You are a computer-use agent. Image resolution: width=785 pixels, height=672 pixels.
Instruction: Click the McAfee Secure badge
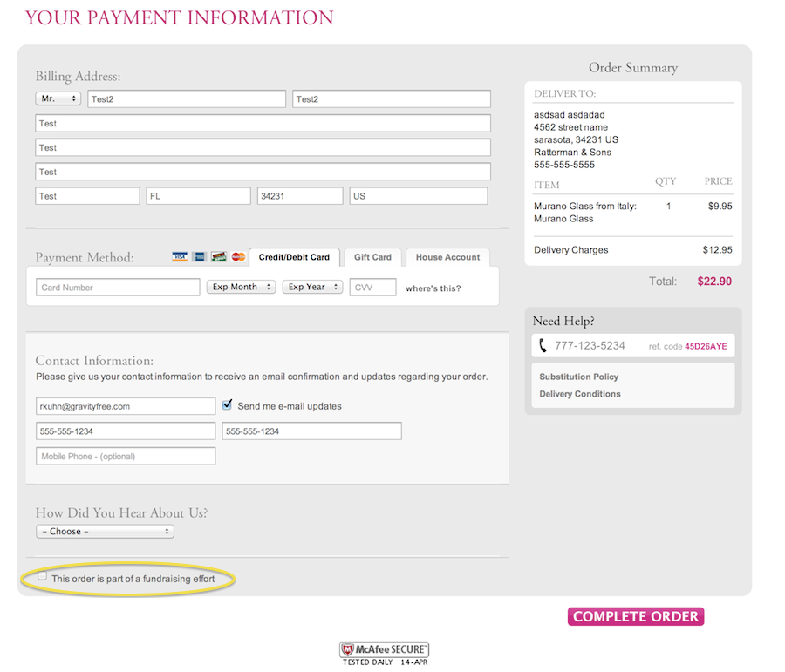(385, 650)
